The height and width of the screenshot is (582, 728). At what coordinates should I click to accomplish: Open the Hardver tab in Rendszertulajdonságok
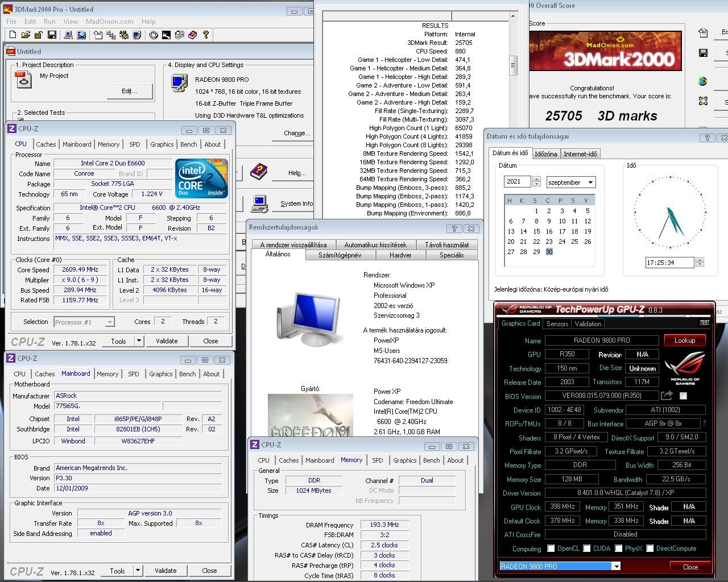(400, 255)
